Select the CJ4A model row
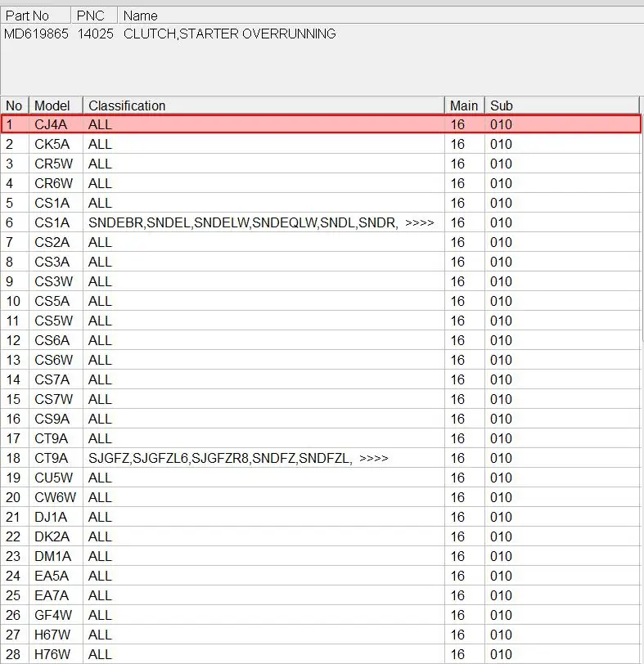The height and width of the screenshot is (664, 644). pyautogui.click(x=321, y=124)
